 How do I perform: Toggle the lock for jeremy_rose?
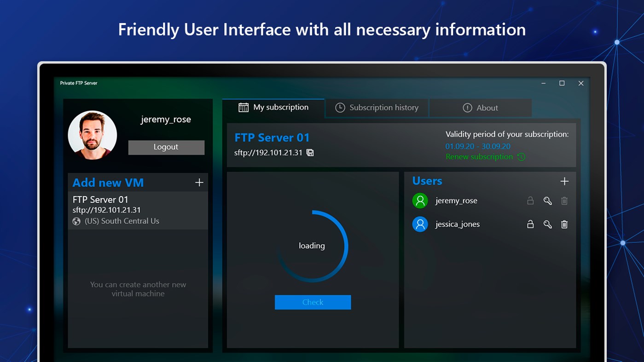(x=530, y=201)
